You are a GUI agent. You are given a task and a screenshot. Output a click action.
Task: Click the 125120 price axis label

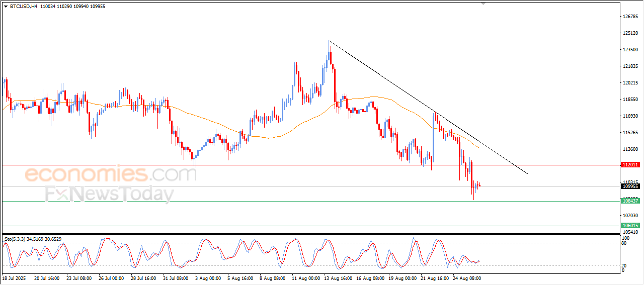coord(630,33)
